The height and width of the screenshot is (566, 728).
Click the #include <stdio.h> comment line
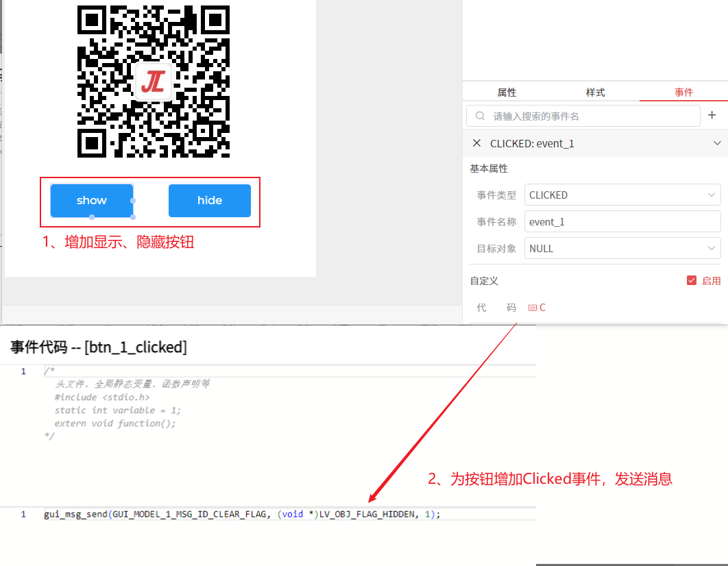(102, 397)
